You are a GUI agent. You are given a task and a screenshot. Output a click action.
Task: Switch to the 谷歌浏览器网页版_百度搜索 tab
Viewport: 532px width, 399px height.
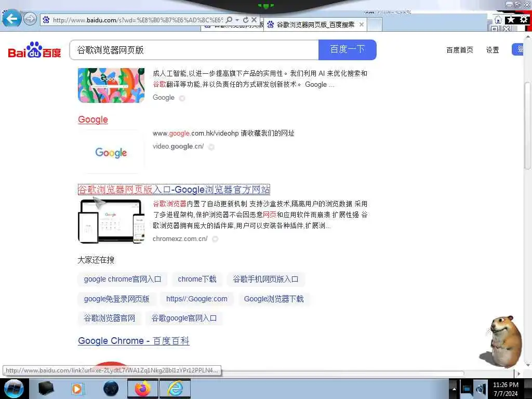[x=315, y=24]
